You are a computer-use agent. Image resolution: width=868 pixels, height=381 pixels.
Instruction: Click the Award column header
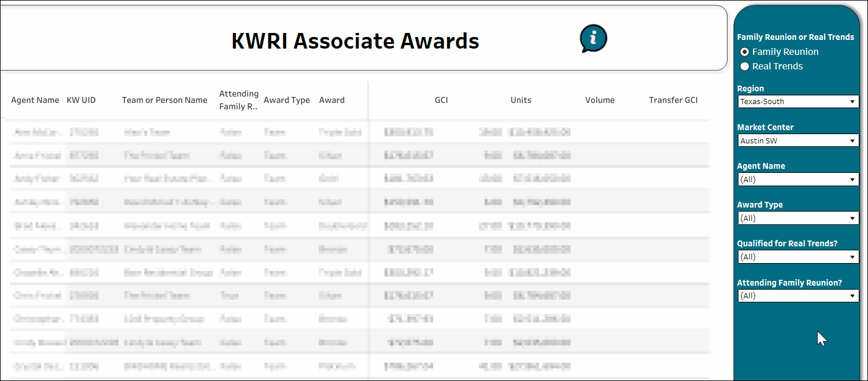click(332, 100)
